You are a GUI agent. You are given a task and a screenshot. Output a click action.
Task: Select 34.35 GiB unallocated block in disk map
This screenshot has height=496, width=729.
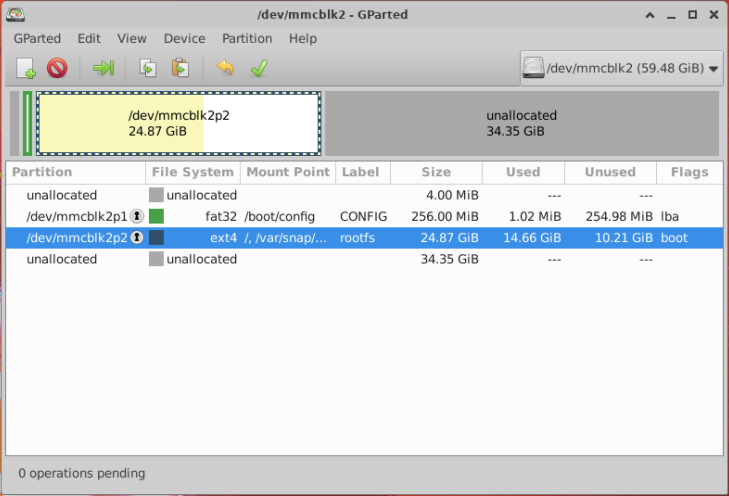coord(521,123)
